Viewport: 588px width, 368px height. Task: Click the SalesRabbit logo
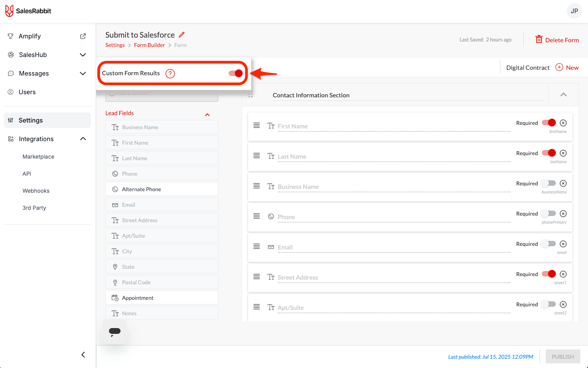pos(28,11)
